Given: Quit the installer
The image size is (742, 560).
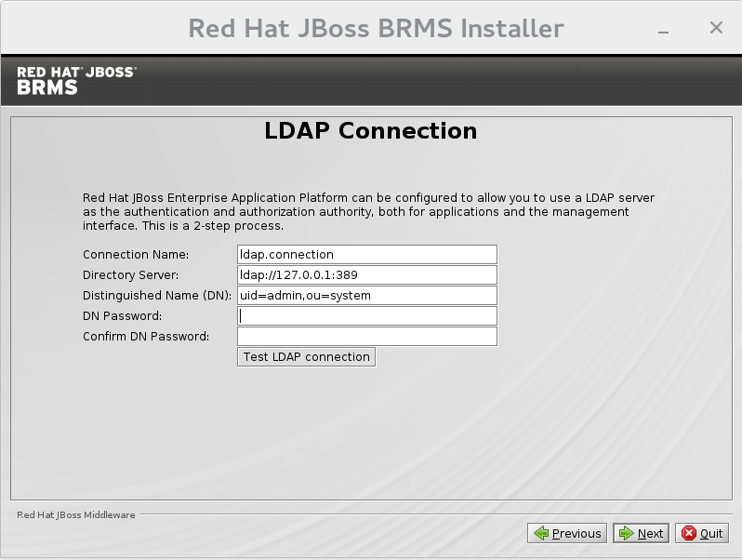Looking at the screenshot, I should coord(702,534).
